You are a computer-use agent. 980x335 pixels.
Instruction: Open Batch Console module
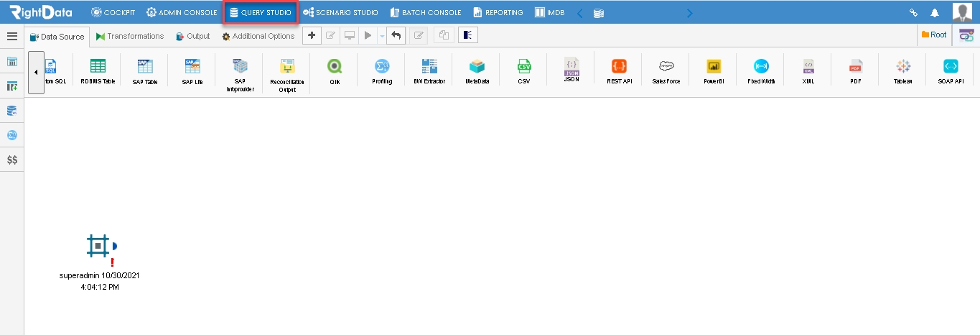[425, 12]
